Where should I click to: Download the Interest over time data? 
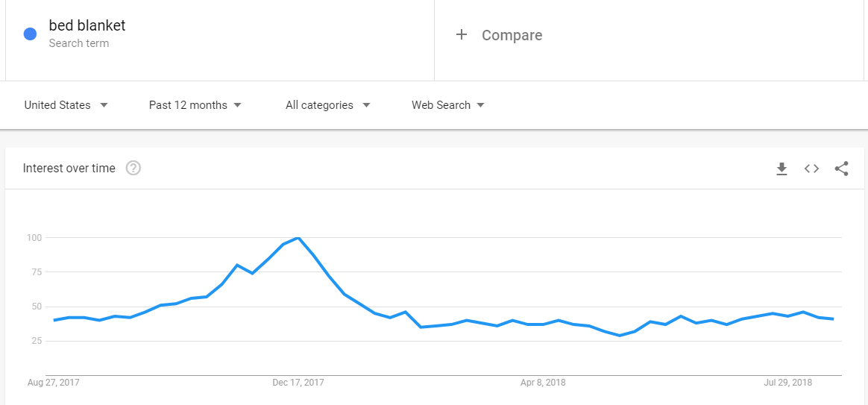pyautogui.click(x=781, y=169)
